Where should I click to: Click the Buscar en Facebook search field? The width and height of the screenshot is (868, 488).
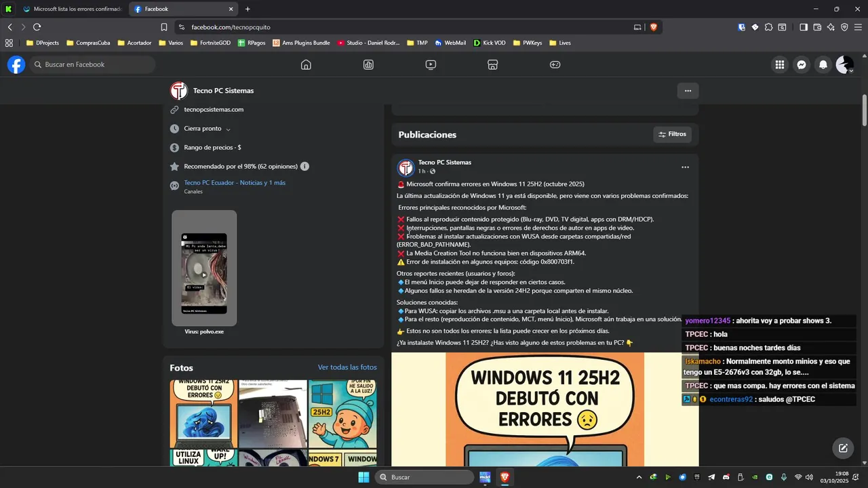92,64
